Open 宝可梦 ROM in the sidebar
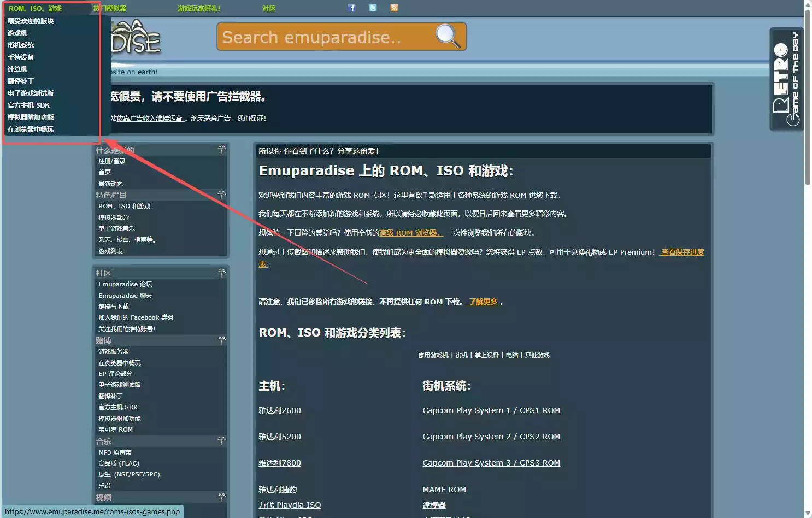812x518 pixels. coord(115,429)
